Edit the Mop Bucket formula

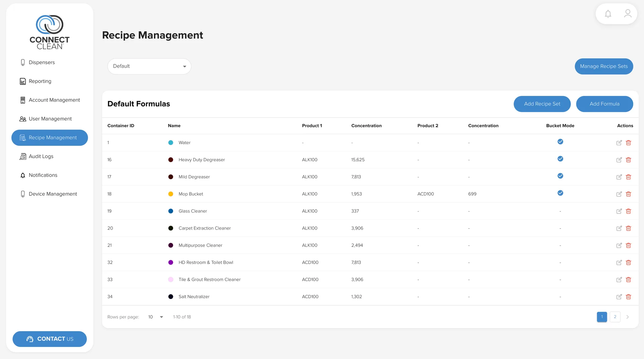pos(619,194)
